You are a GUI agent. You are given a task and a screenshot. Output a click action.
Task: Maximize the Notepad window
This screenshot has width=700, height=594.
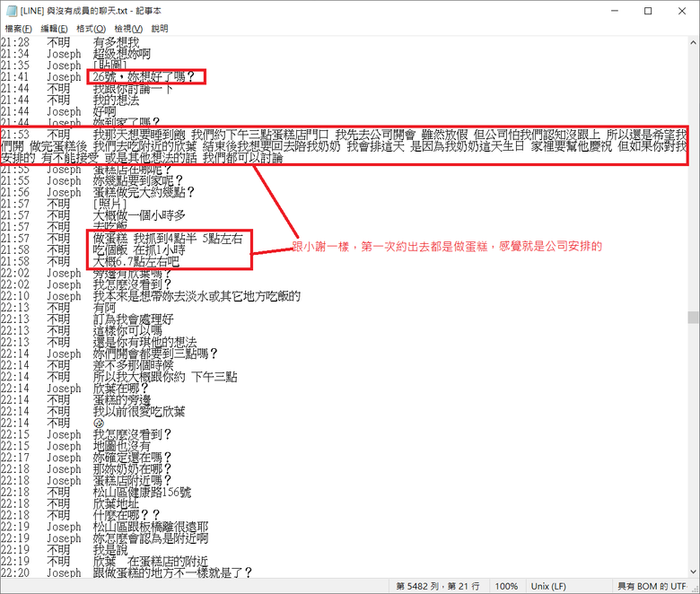[x=648, y=11]
